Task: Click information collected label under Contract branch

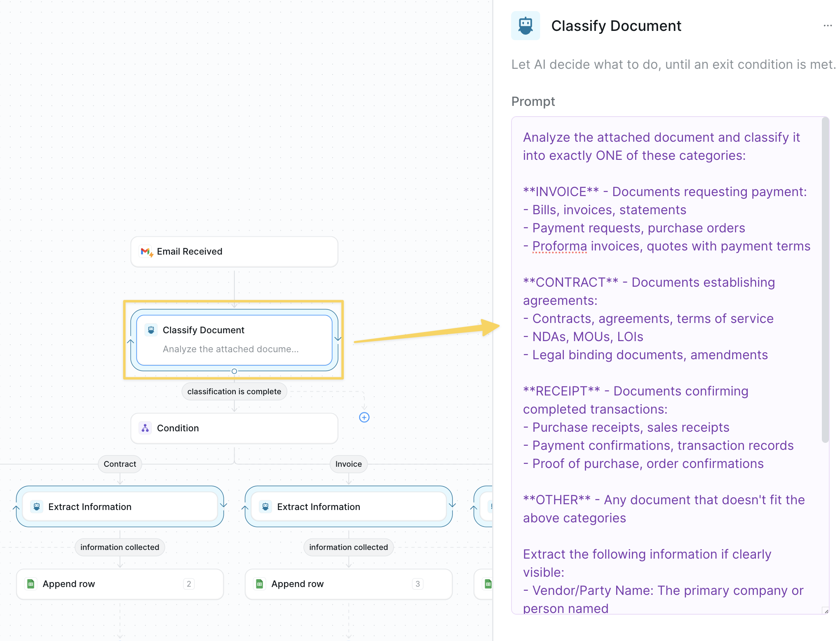Action: tap(120, 547)
